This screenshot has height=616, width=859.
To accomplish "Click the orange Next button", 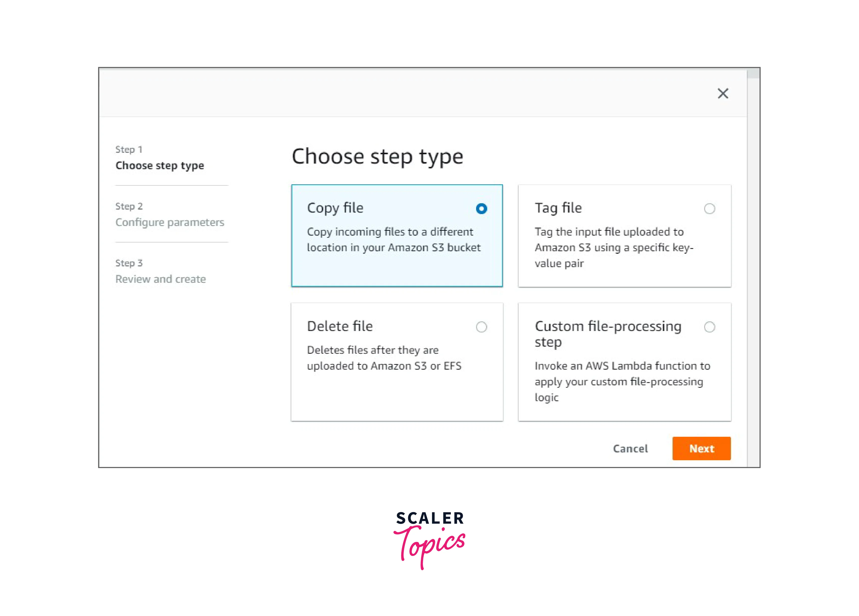I will point(701,448).
